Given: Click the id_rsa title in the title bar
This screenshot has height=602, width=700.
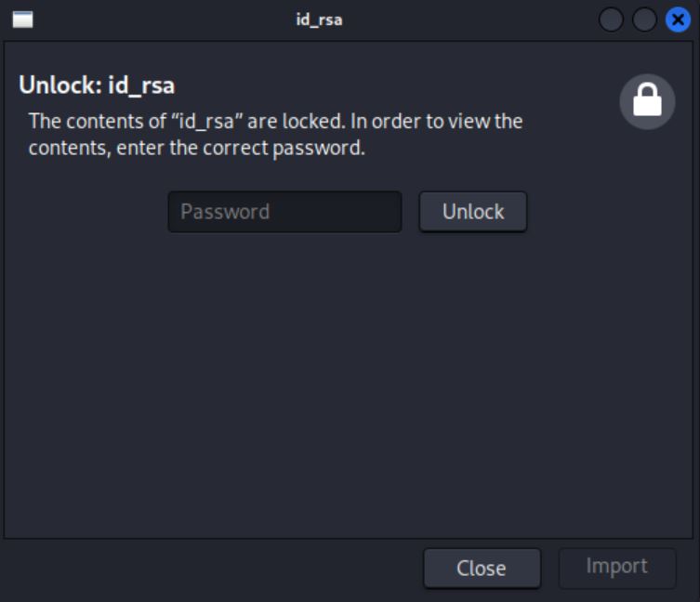Looking at the screenshot, I should pyautogui.click(x=319, y=20).
